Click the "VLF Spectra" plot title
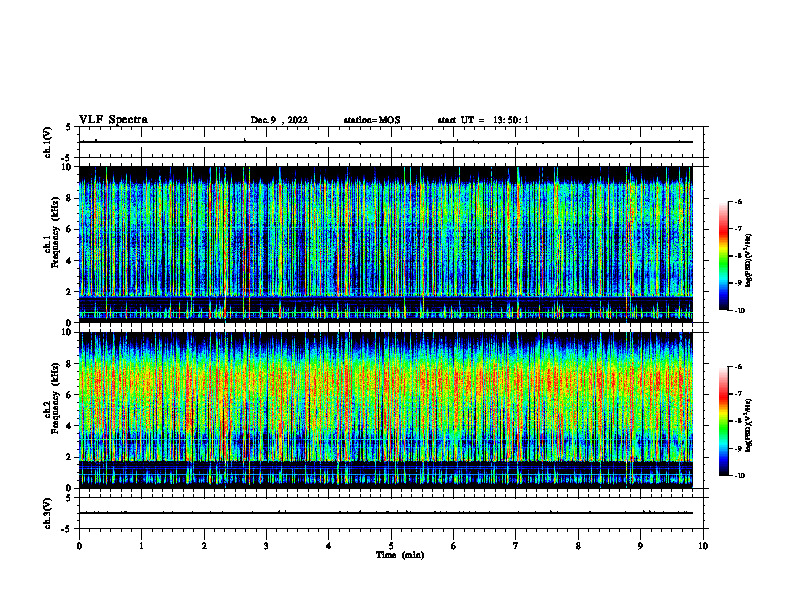The image size is (792, 612). click(x=113, y=120)
